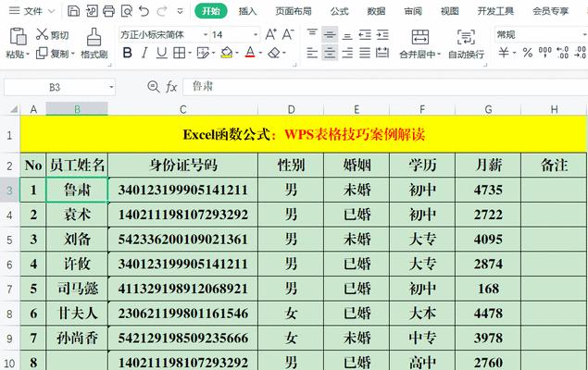The width and height of the screenshot is (588, 370).
Task: Select cell containing 孙尚香
Action: (77, 339)
